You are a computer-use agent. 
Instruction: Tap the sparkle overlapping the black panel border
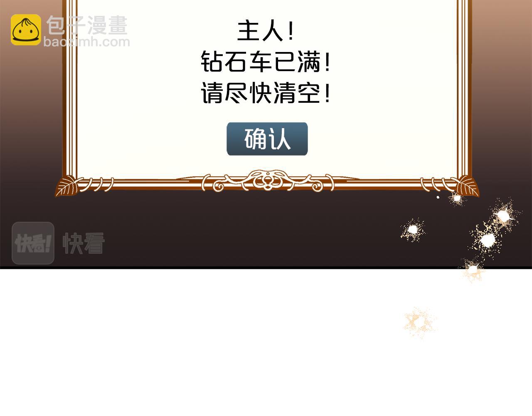click(473, 270)
